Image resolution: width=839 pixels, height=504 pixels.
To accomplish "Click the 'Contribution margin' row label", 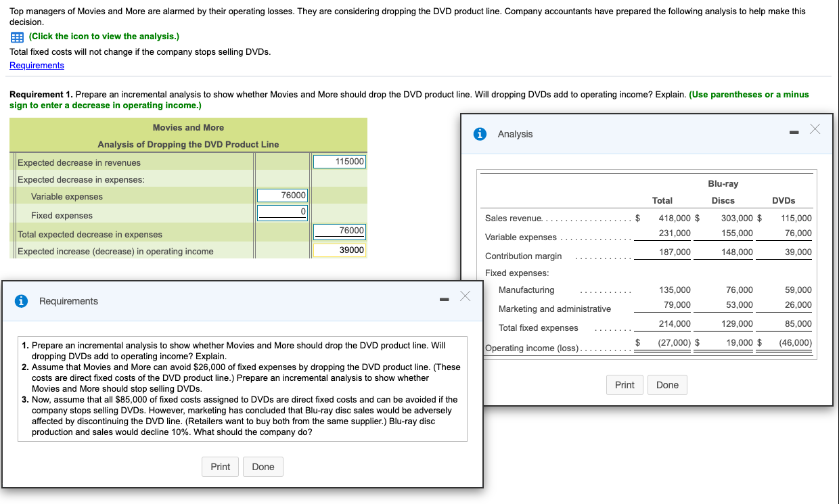I will (523, 256).
